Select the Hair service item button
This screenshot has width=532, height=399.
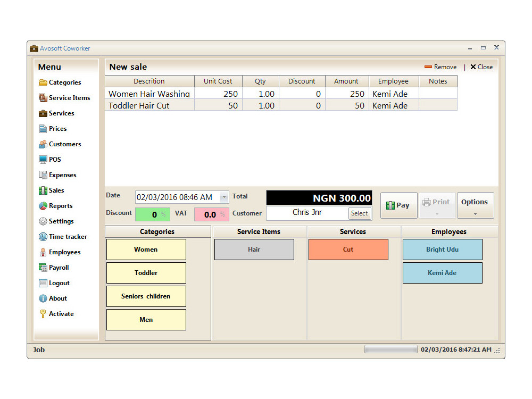254,250
